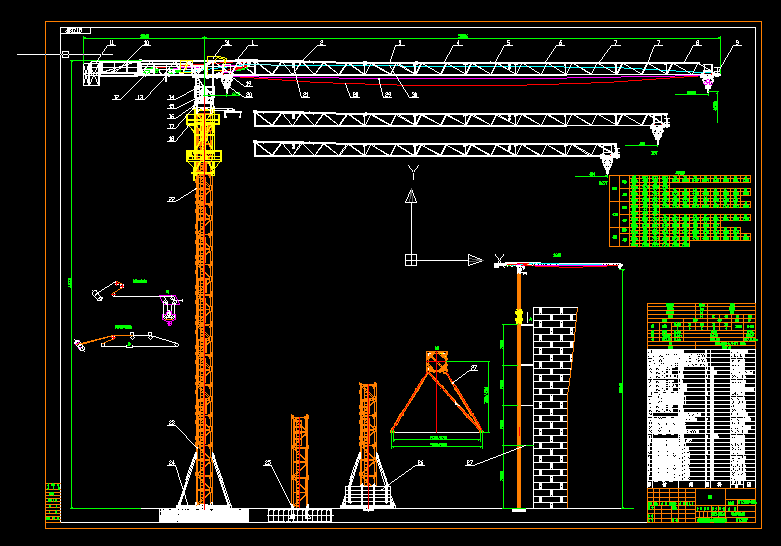Screen dimensions: 781x546
Task: Click the green load capacity table
Action: coord(680,210)
